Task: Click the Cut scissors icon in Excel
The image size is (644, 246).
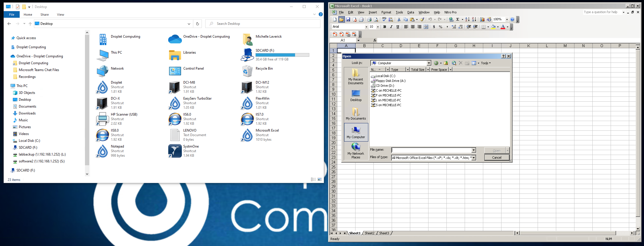Action: [399, 19]
